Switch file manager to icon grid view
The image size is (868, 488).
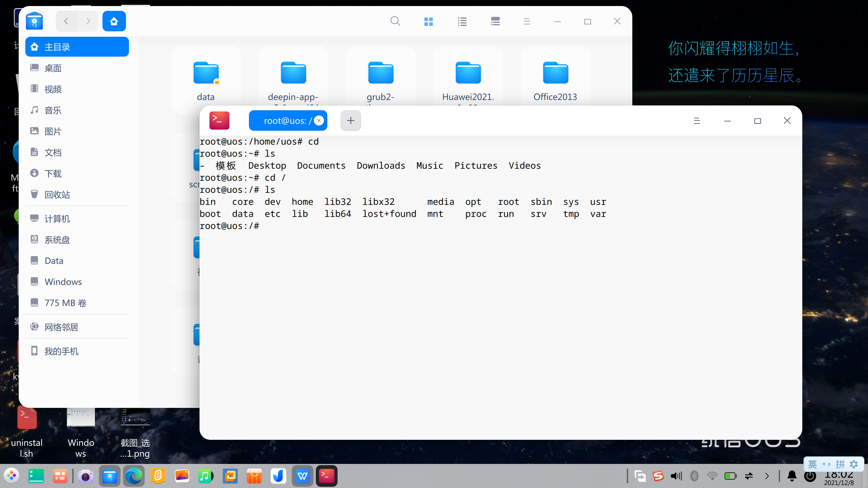pyautogui.click(x=428, y=22)
